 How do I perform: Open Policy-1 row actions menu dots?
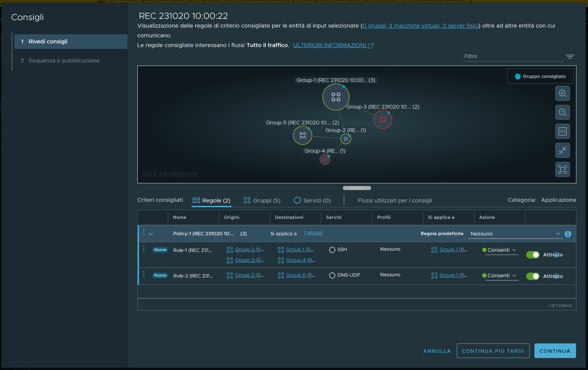point(144,232)
